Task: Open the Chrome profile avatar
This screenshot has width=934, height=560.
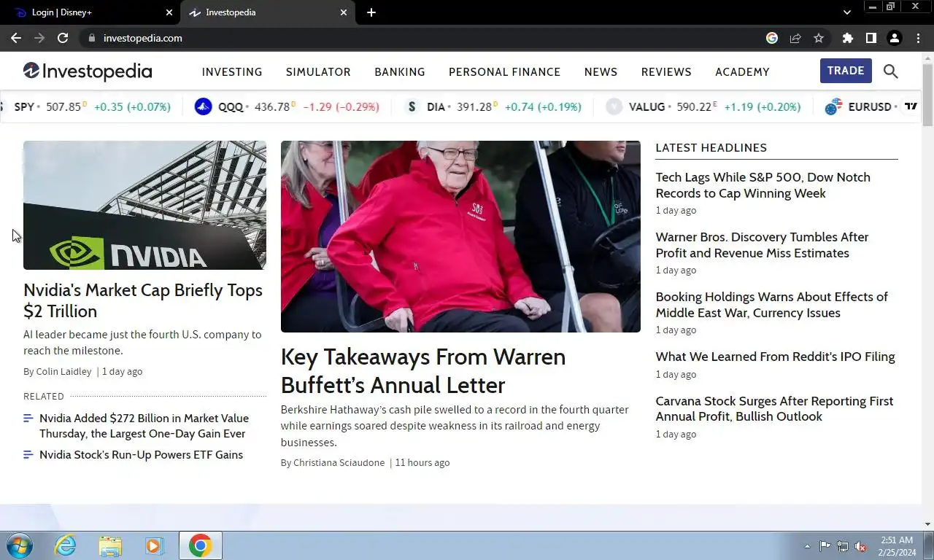Action: [895, 38]
